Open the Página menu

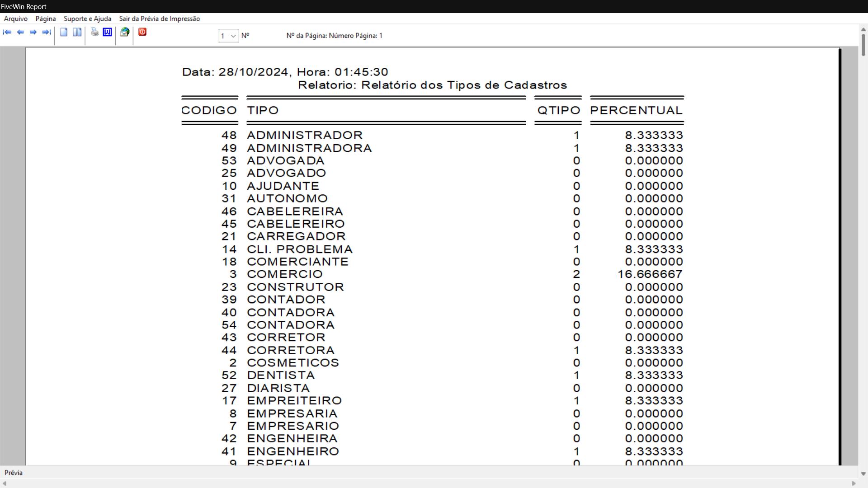46,19
